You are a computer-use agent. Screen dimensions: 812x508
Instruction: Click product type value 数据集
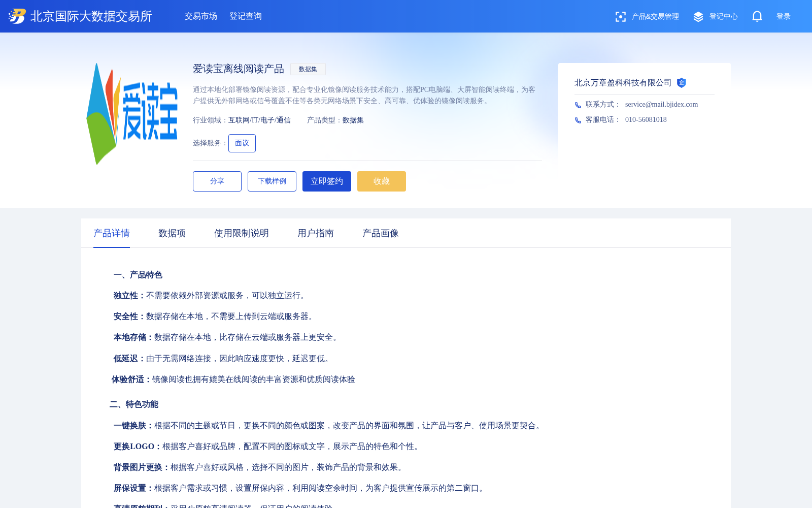(353, 120)
